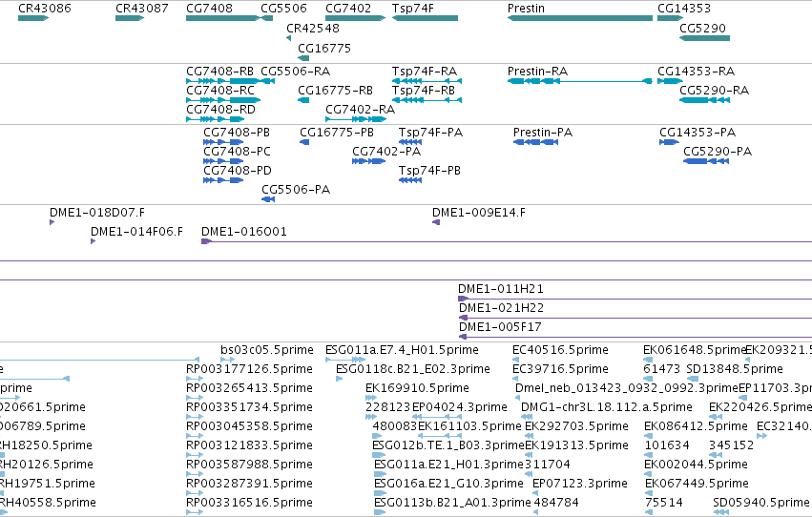Click the Tsp74F gene bar
Screen dimensions: 812x517
pyautogui.click(x=425, y=18)
